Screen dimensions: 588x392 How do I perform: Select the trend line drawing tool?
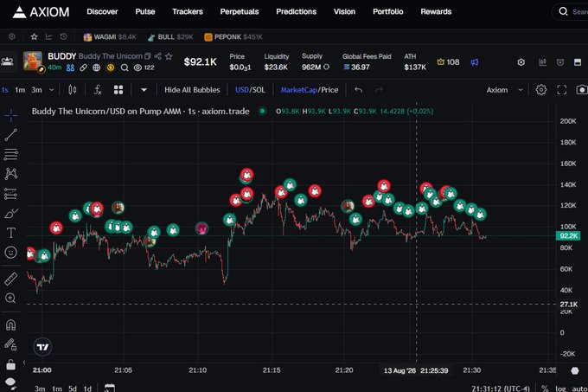[11, 135]
